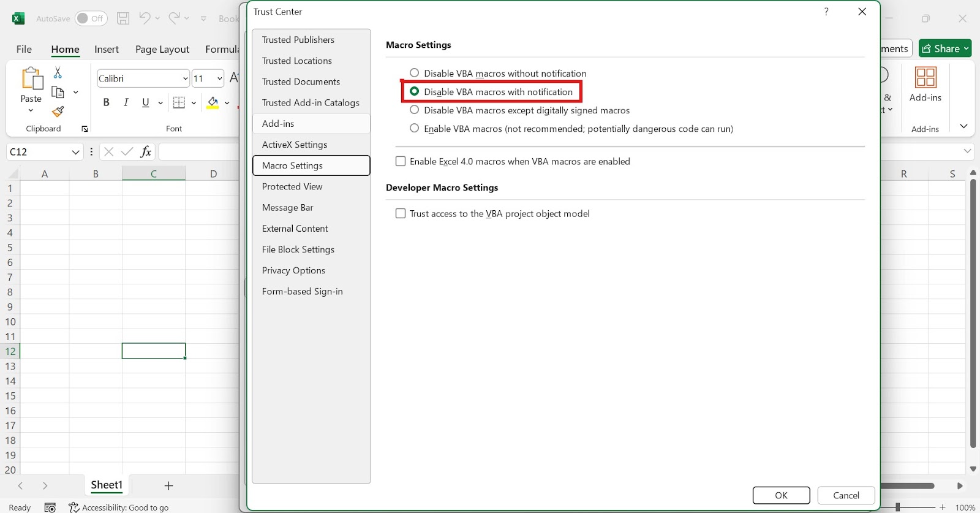The width and height of the screenshot is (980, 513).
Task: Click the Accessibility status icon
Action: click(74, 507)
